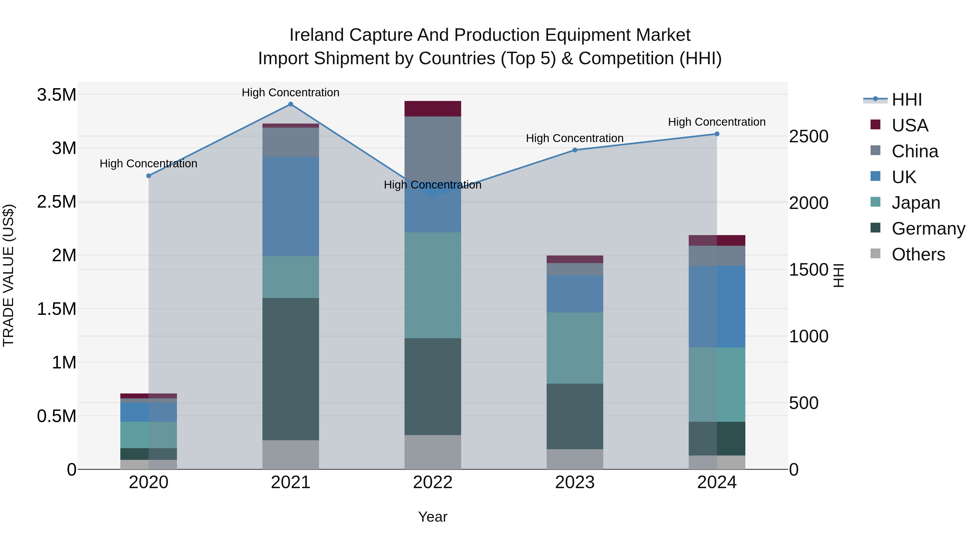Click the Year axis title
The width and height of the screenshot is (980, 551).
pyautogui.click(x=433, y=517)
